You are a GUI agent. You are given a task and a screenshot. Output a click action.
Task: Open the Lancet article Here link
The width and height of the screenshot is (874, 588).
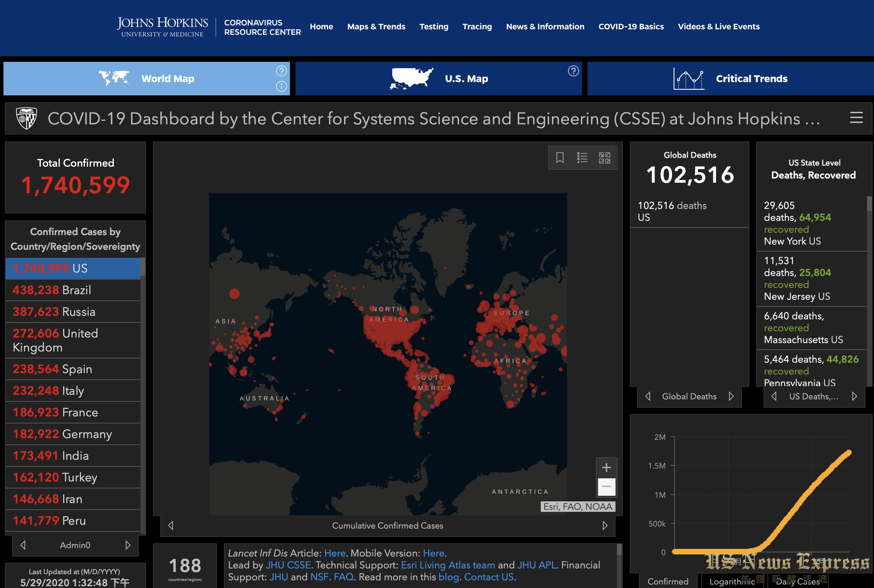(x=335, y=553)
